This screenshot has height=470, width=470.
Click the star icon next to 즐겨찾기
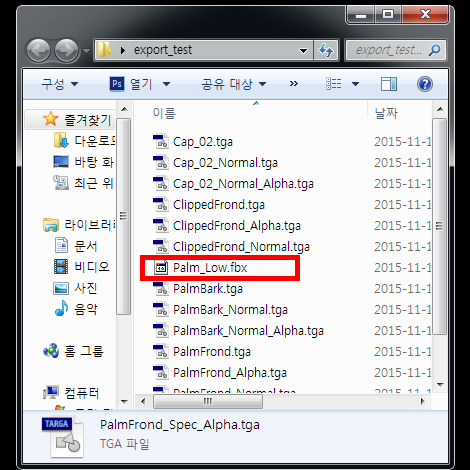[51, 119]
